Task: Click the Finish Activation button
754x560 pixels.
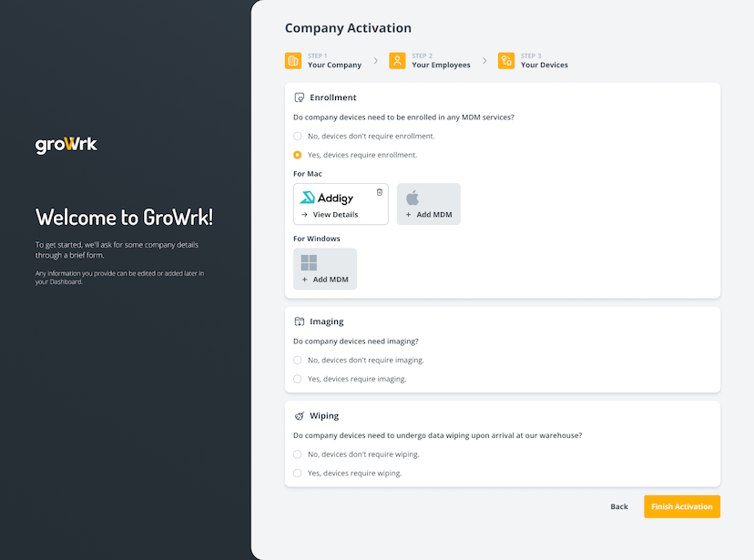Action: 681,506
